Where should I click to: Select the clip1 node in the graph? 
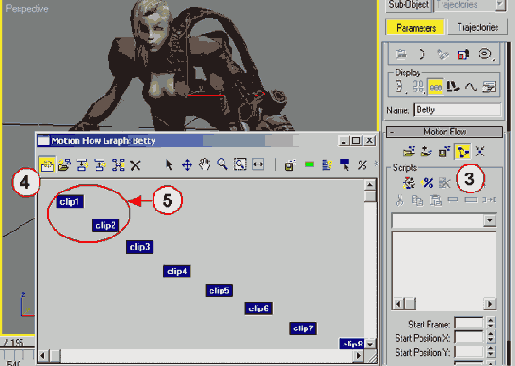pyautogui.click(x=70, y=202)
